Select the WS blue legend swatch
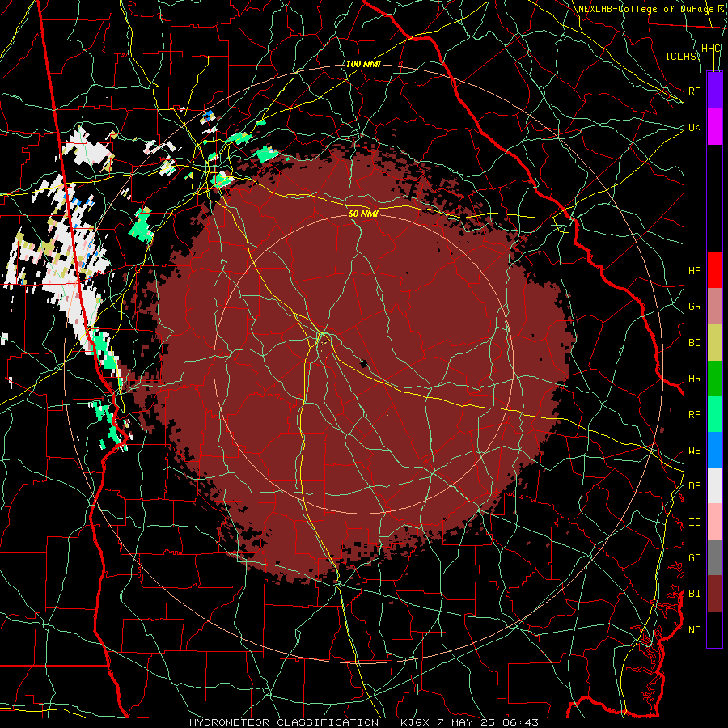 click(714, 450)
